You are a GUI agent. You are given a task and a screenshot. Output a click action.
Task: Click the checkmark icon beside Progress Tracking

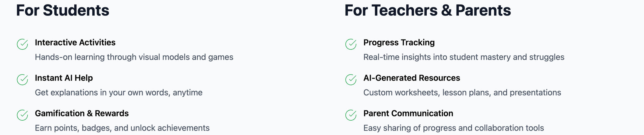[351, 44]
